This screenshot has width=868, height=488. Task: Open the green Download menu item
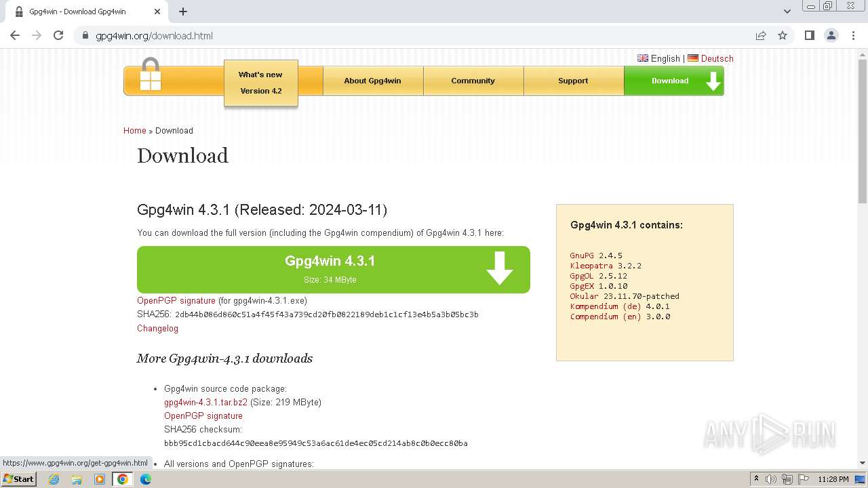tap(673, 81)
